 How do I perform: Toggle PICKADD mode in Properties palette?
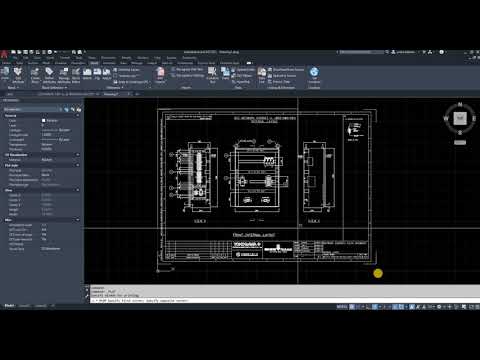click(x=66, y=109)
